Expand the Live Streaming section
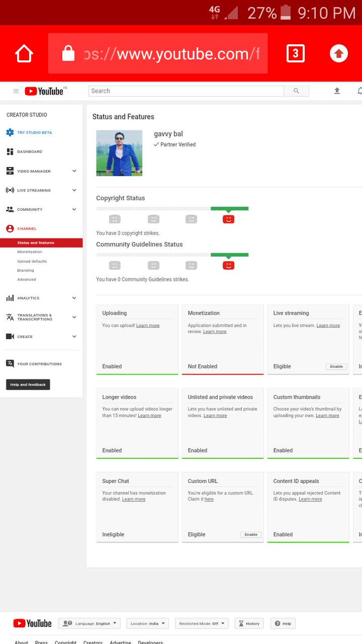362x644 pixels. tap(74, 191)
